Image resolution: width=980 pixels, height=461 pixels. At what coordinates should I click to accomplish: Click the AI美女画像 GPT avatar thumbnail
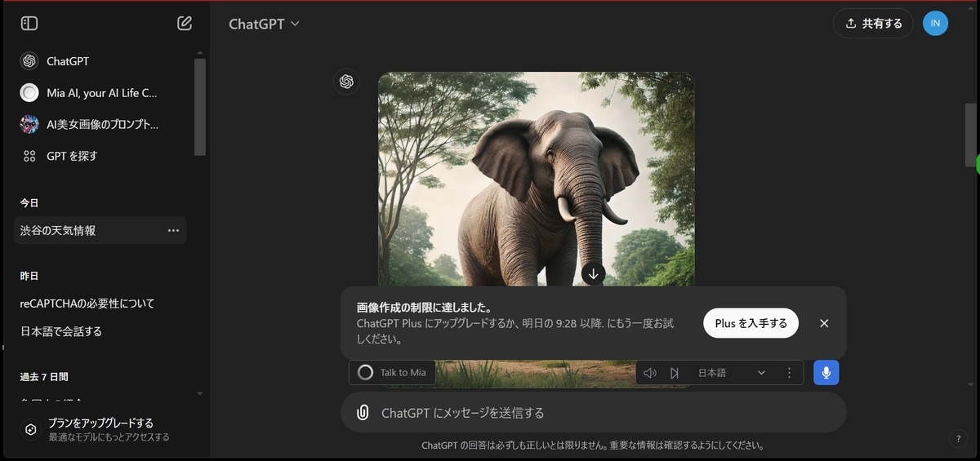point(29,124)
